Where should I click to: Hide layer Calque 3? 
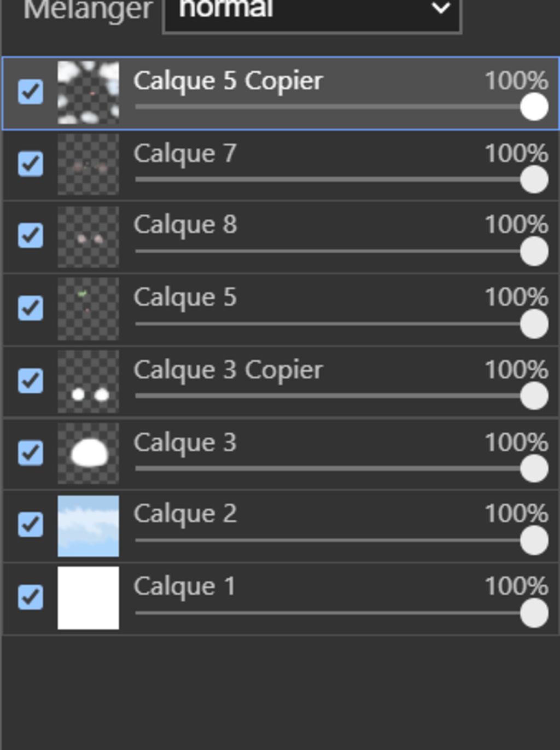31,452
